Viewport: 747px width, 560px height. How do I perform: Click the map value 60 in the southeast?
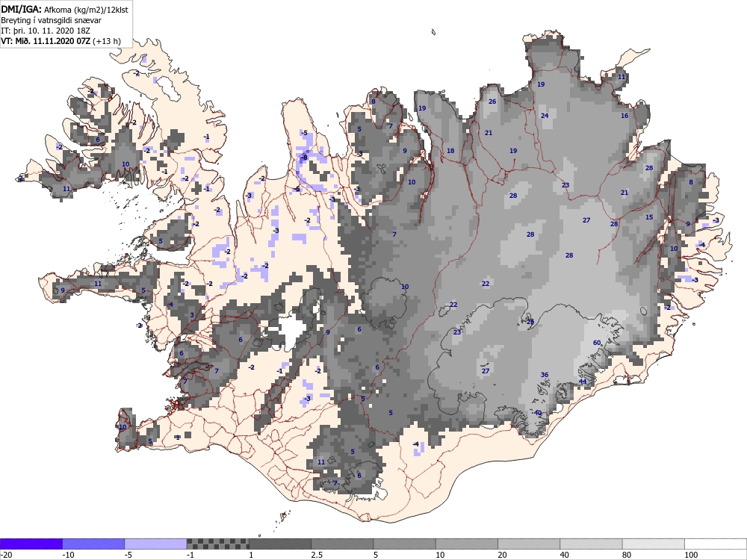[x=597, y=343]
